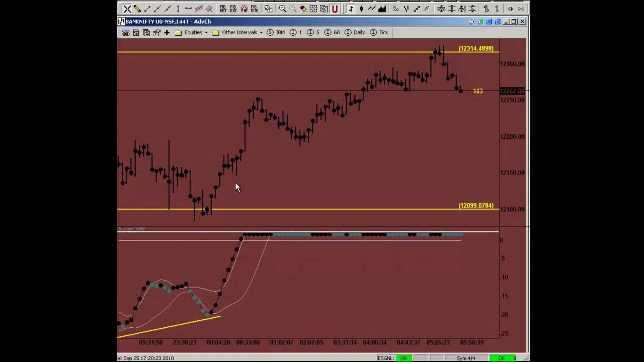Click the expand bar spacing icon
This screenshot has width=644, height=362.
(511, 9)
